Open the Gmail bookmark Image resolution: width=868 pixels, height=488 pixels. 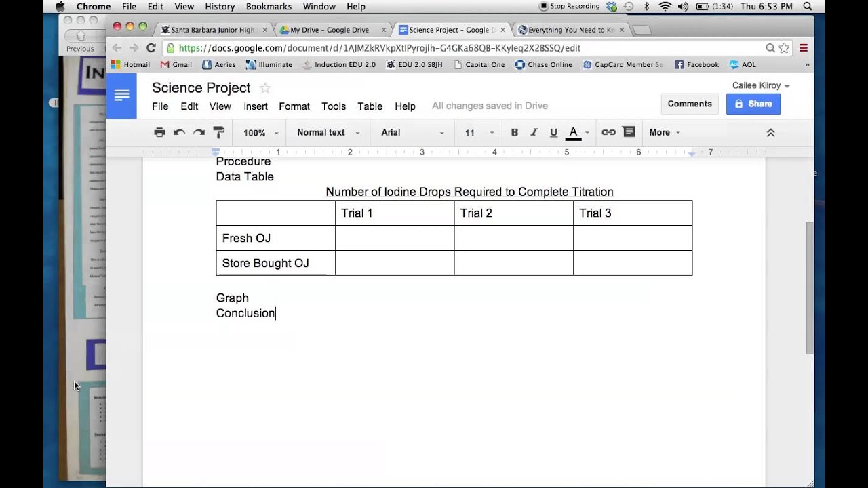point(176,65)
